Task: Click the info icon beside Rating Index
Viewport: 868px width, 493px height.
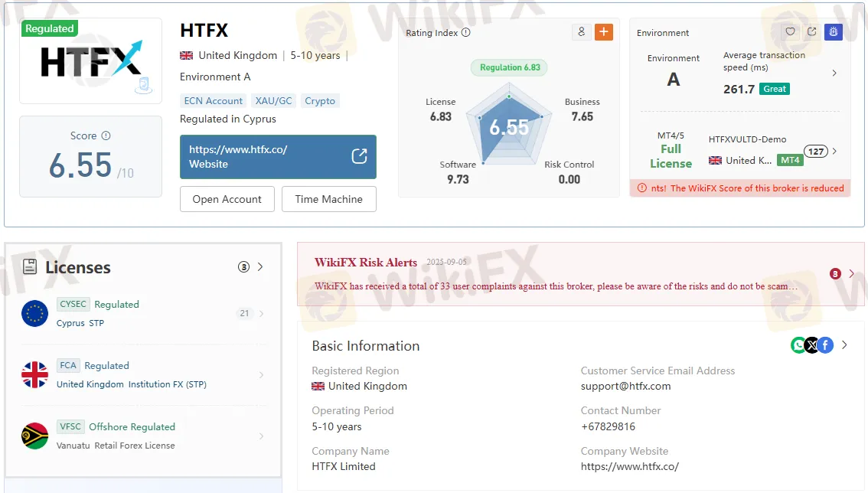Action: [x=466, y=33]
